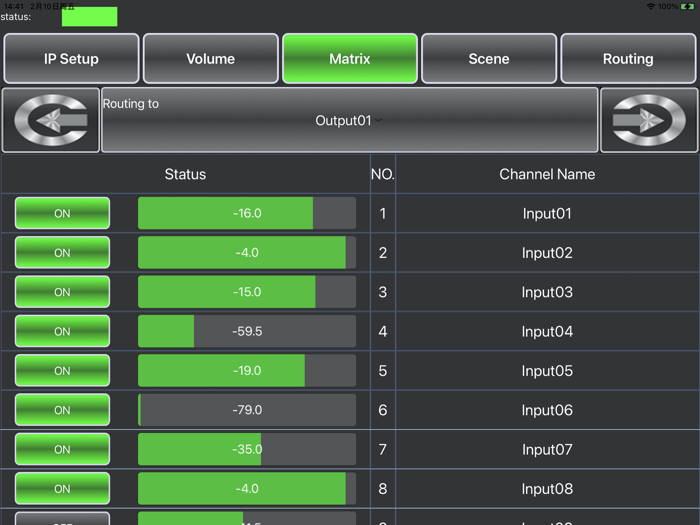This screenshot has width=700, height=525.
Task: Select the Input03 channel name
Action: (x=547, y=292)
